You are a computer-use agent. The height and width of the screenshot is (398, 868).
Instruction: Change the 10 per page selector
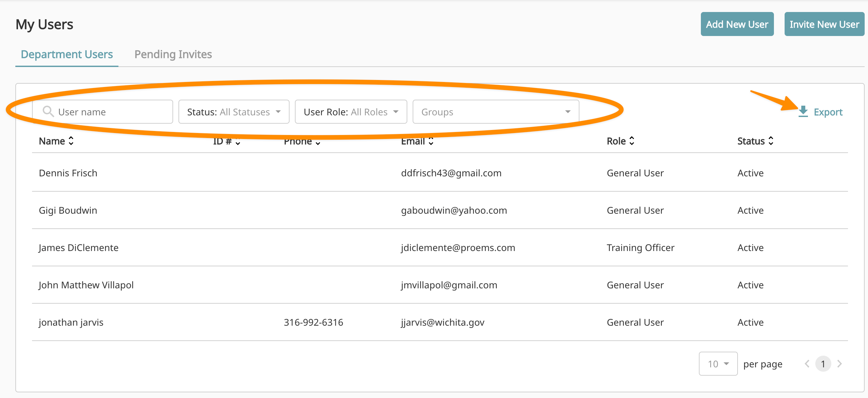pos(718,364)
